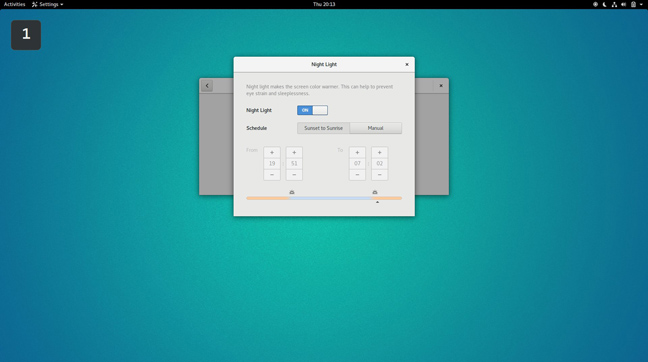Expand the system menu arrow

coord(641,5)
